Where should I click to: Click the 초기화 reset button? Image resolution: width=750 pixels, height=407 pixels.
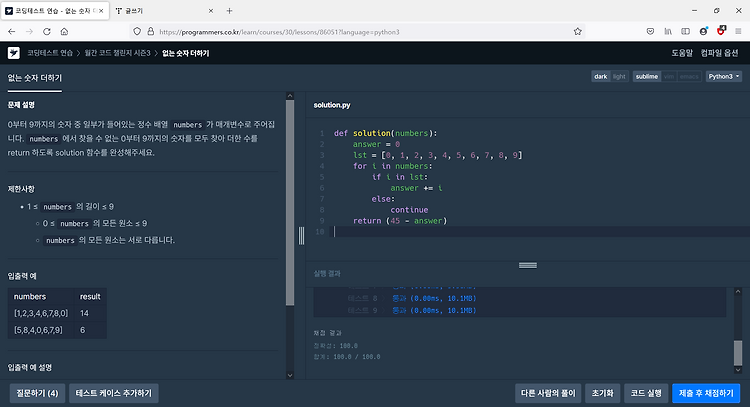coord(603,393)
